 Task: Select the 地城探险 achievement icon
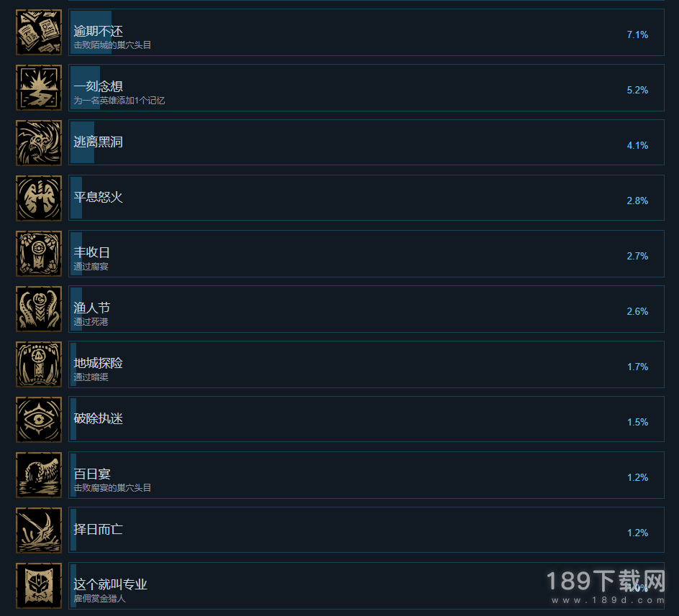coord(39,364)
